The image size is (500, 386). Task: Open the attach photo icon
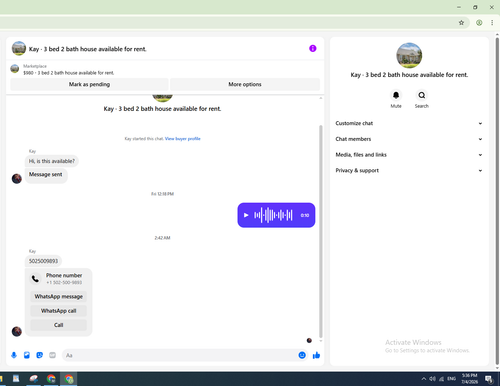pos(27,355)
